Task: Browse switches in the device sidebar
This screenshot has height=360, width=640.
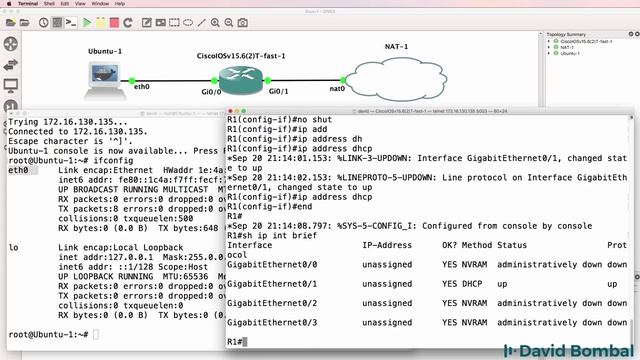Action: click(x=11, y=65)
